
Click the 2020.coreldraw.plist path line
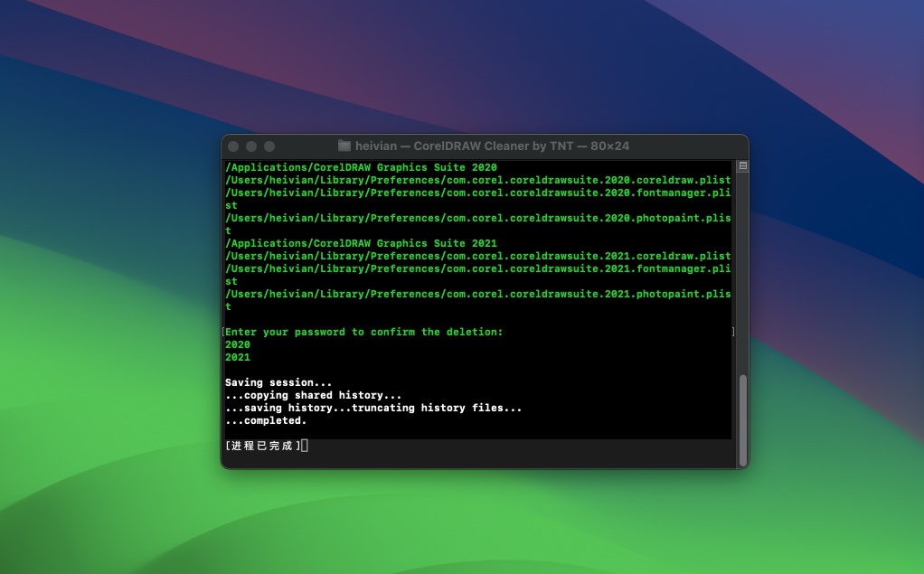tap(477, 180)
